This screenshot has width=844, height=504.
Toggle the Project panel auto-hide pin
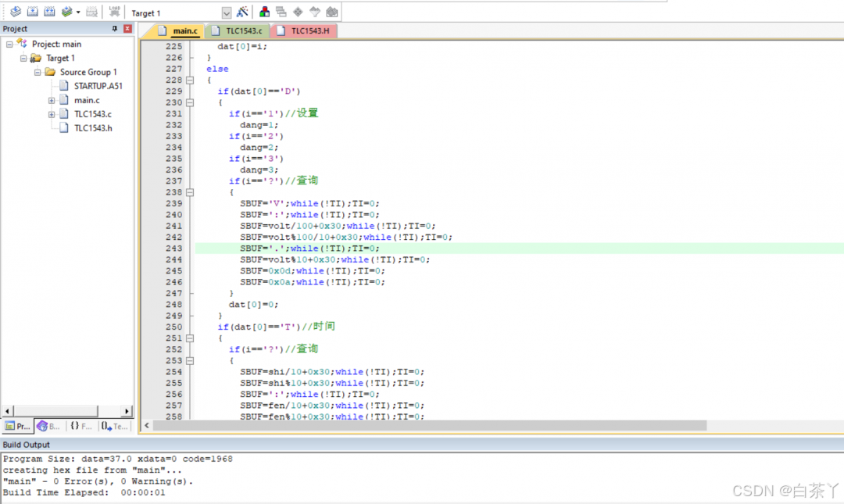115,29
